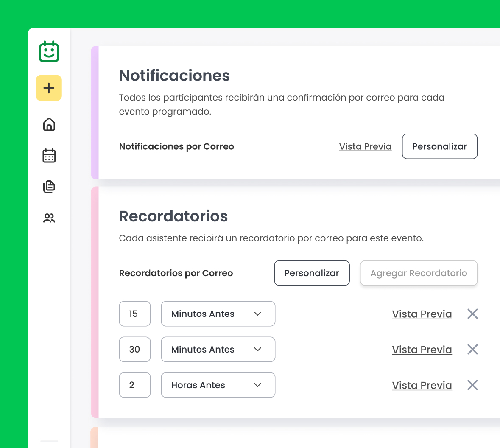Open the people icon in sidebar

49,218
